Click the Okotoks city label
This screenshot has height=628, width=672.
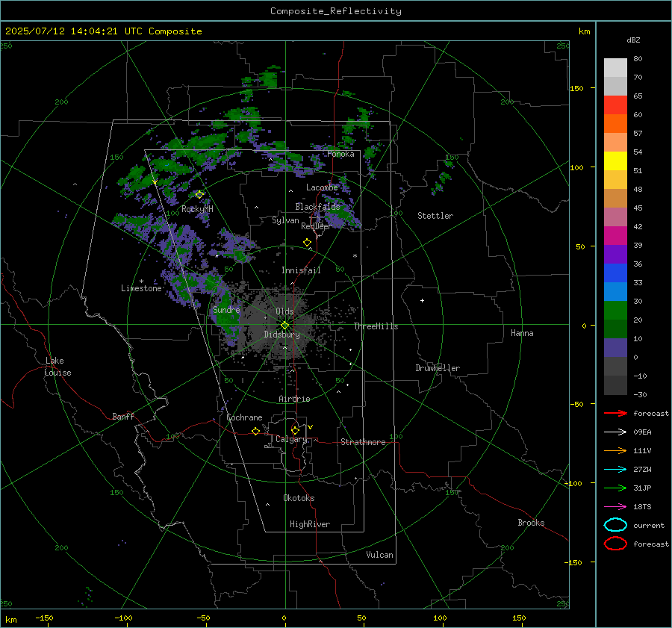tap(299, 498)
